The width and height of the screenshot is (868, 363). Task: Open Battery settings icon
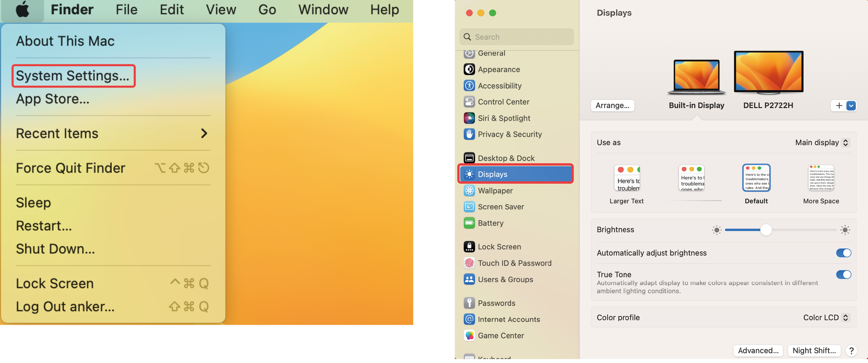coord(469,223)
